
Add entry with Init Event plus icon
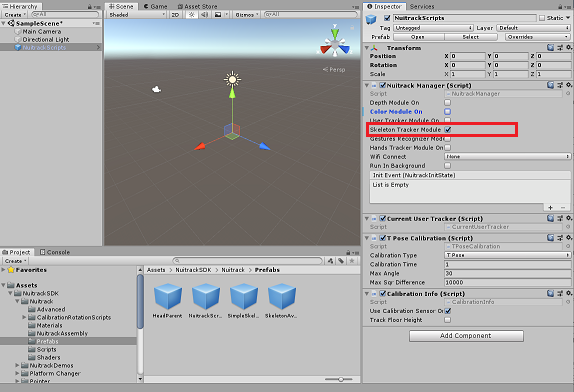[550, 208]
